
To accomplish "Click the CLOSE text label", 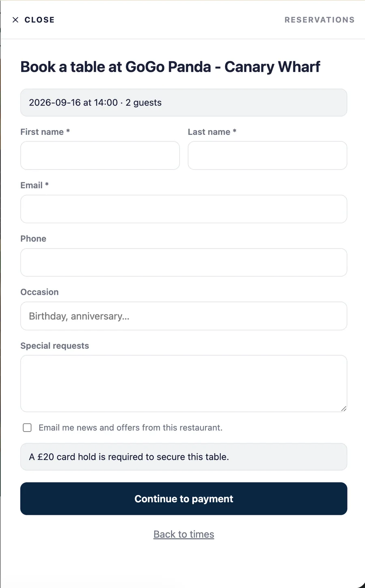I will click(x=39, y=20).
